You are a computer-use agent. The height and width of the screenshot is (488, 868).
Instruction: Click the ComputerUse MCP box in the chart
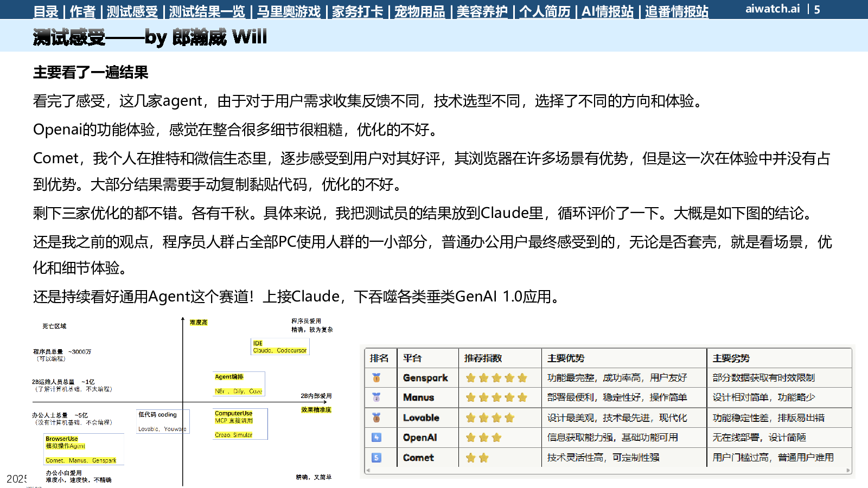tap(241, 423)
